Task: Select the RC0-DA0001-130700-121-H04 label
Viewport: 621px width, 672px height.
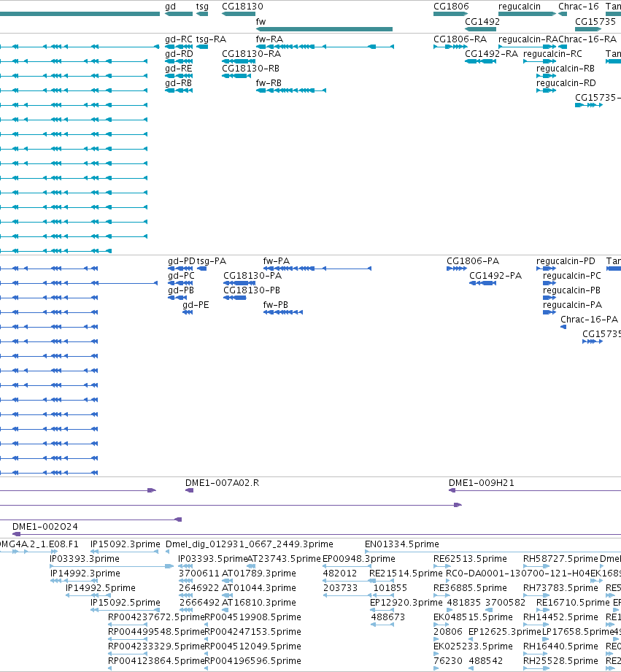Action: tap(517, 573)
